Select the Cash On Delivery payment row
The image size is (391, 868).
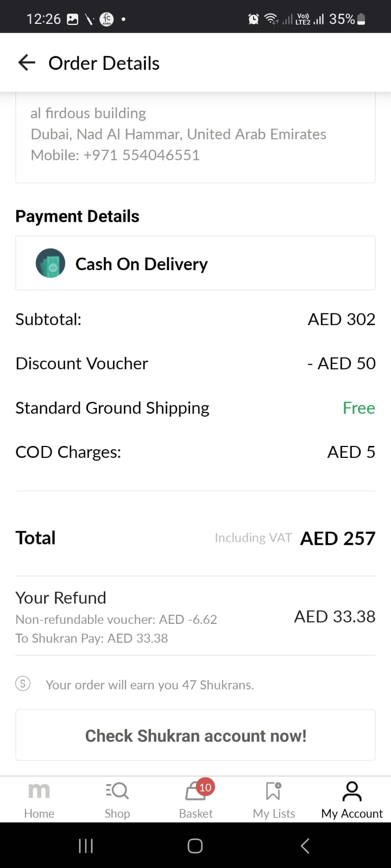(x=195, y=264)
